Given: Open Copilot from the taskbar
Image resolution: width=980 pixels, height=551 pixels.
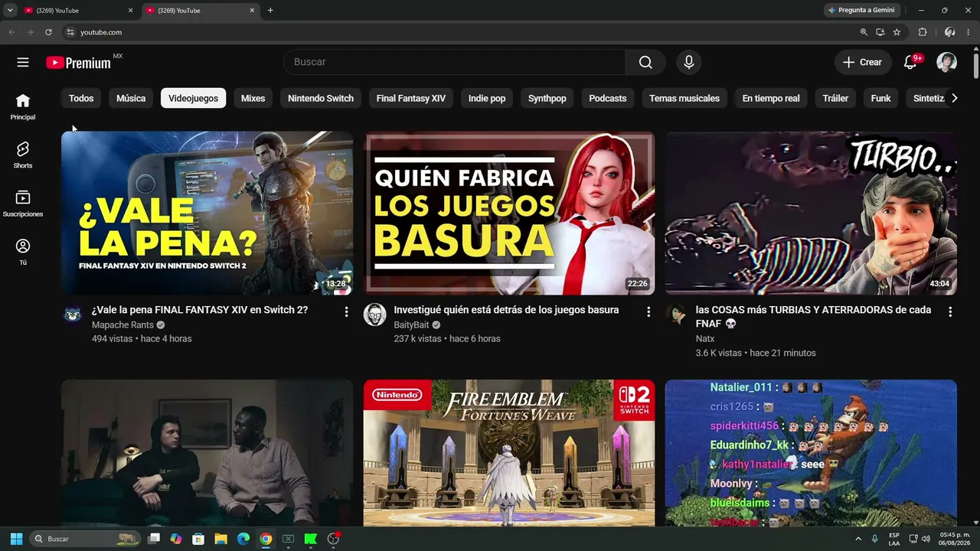Looking at the screenshot, I should pos(176,539).
